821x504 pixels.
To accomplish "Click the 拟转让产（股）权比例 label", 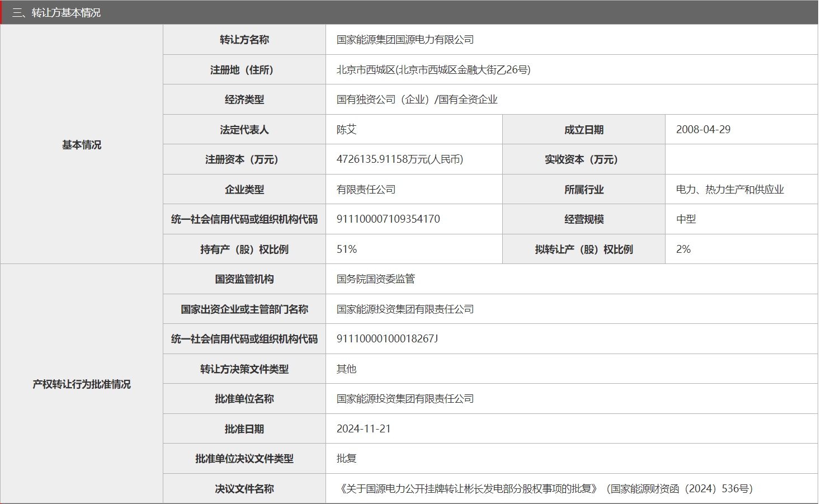I will pyautogui.click(x=584, y=249).
